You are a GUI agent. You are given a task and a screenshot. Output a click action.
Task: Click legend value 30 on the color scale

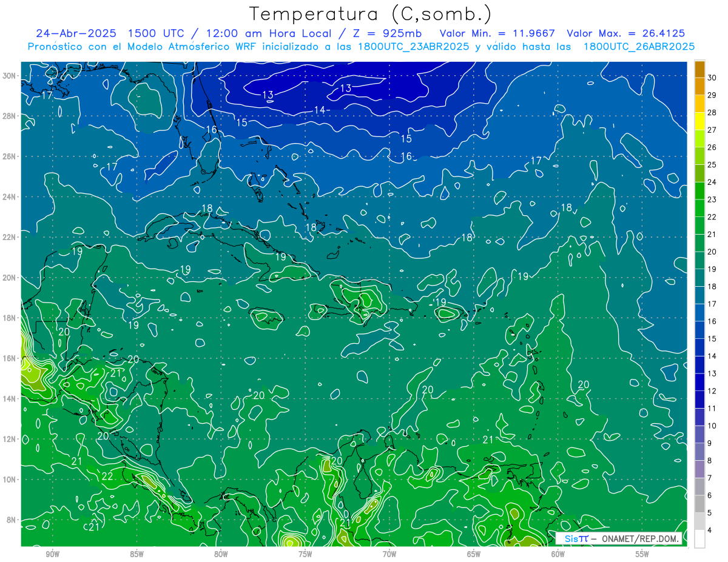pyautogui.click(x=712, y=78)
